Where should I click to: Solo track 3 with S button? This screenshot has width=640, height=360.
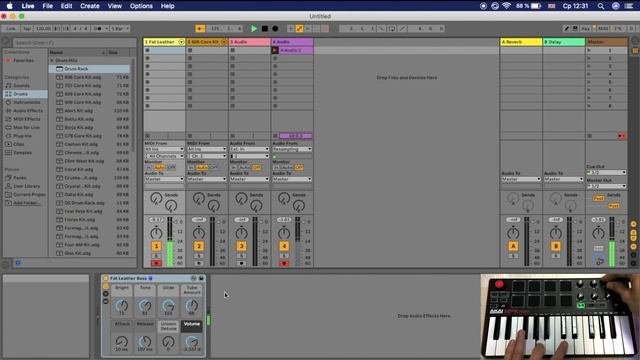[x=241, y=256]
